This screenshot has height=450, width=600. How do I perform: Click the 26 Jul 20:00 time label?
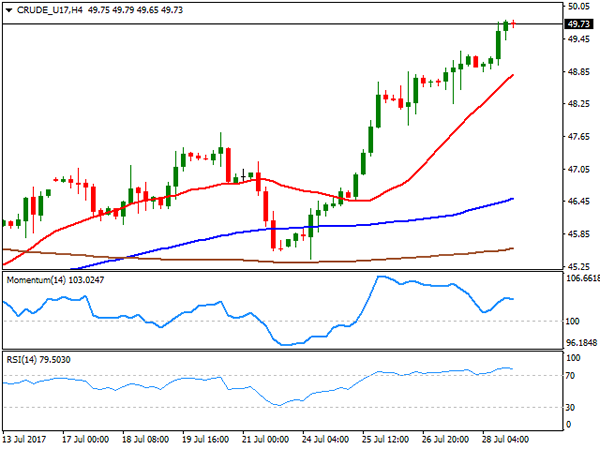(445, 439)
